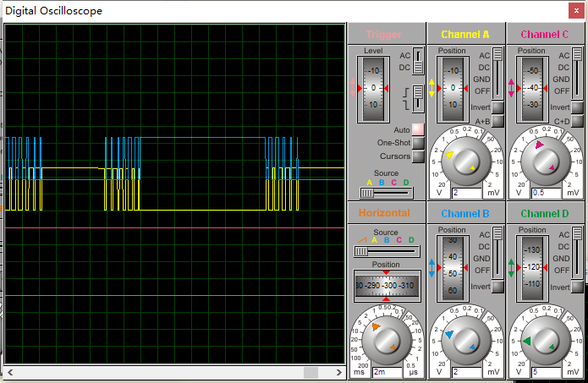Click the yellow Channel A position arrows
This screenshot has width=588, height=383.
431,89
